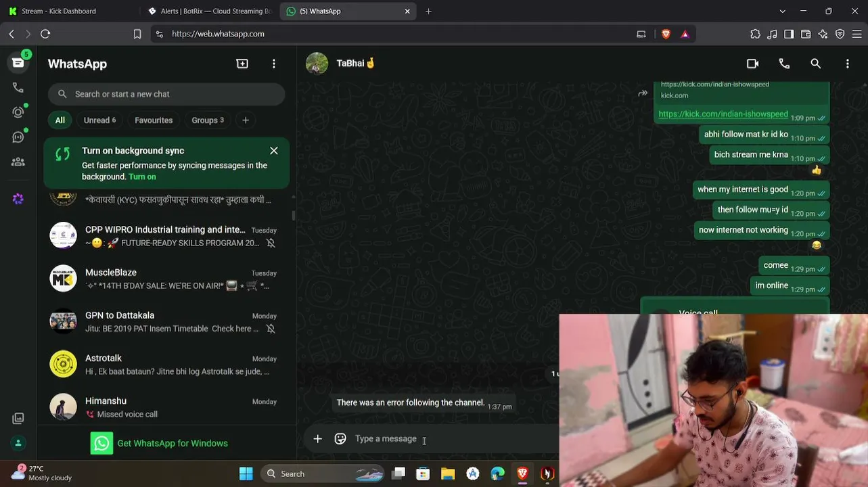
Task: Bookmark this page in the browser
Action: pyautogui.click(x=137, y=34)
